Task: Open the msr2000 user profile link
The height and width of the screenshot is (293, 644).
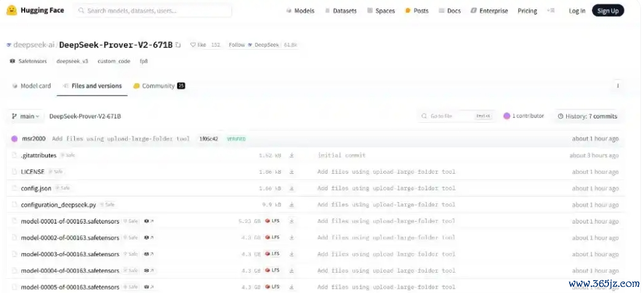Action: (34, 139)
